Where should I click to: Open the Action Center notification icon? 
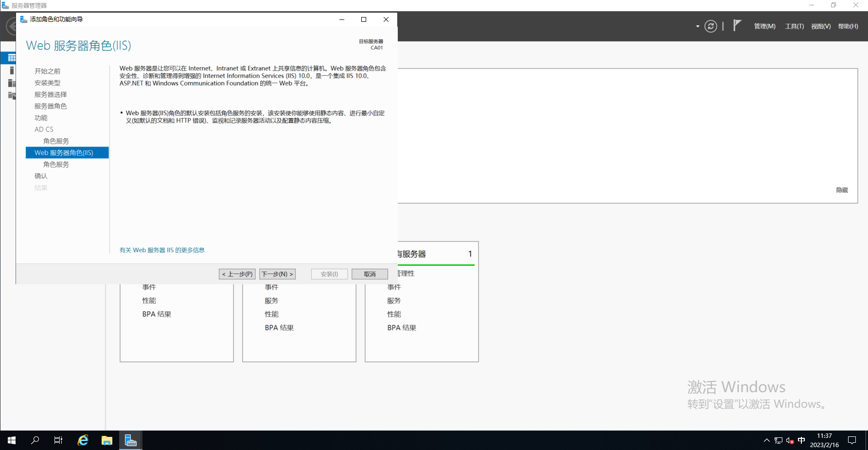point(852,440)
